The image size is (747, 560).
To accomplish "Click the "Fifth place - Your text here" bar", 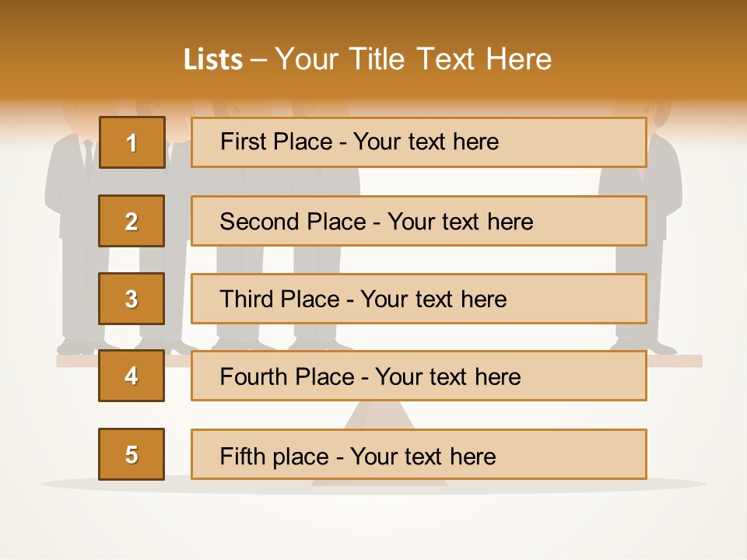I will [419, 454].
